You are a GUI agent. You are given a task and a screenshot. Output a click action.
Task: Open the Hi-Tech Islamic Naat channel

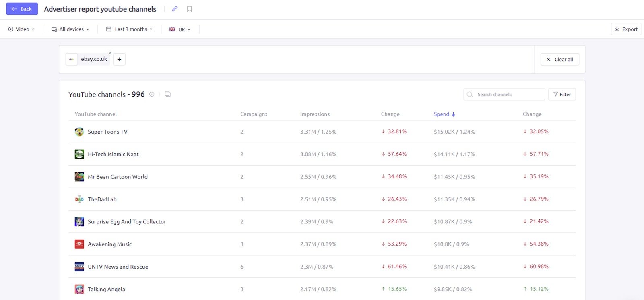coord(113,154)
